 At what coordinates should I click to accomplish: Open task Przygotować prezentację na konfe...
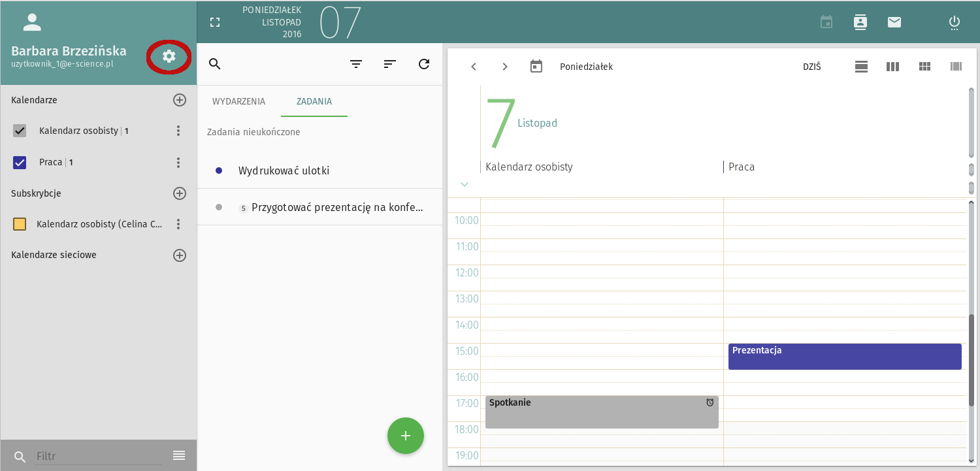point(319,207)
